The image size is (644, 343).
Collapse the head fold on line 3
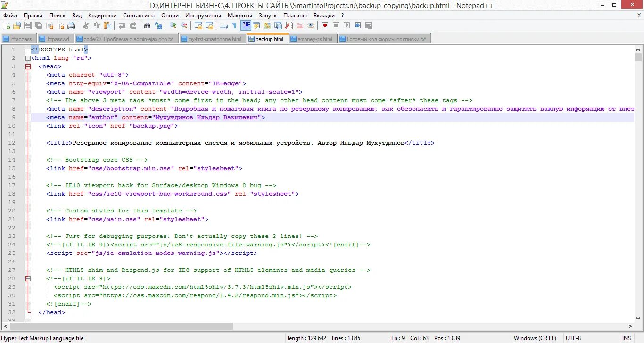tap(28, 66)
